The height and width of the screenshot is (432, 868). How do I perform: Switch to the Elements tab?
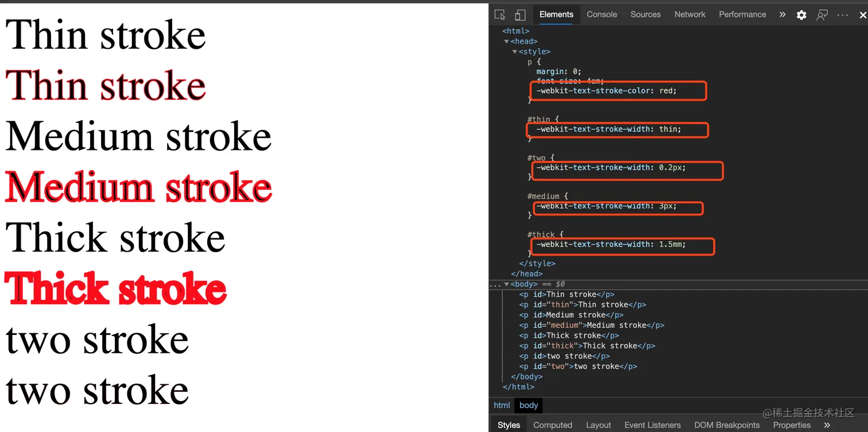(556, 14)
